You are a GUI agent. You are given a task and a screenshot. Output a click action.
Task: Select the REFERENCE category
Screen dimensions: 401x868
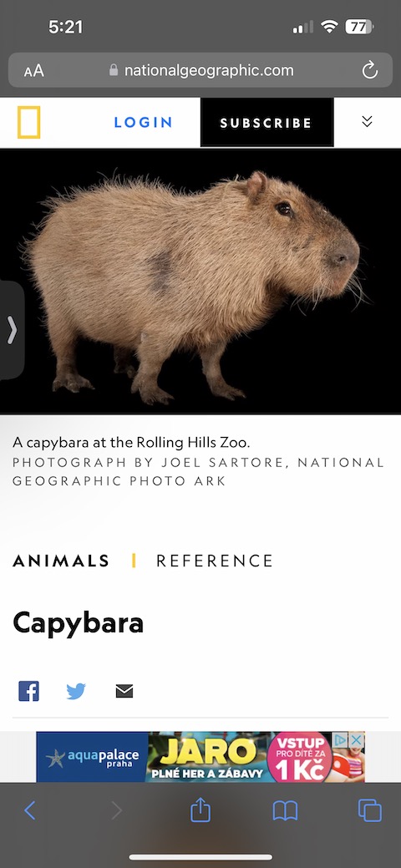(x=215, y=561)
